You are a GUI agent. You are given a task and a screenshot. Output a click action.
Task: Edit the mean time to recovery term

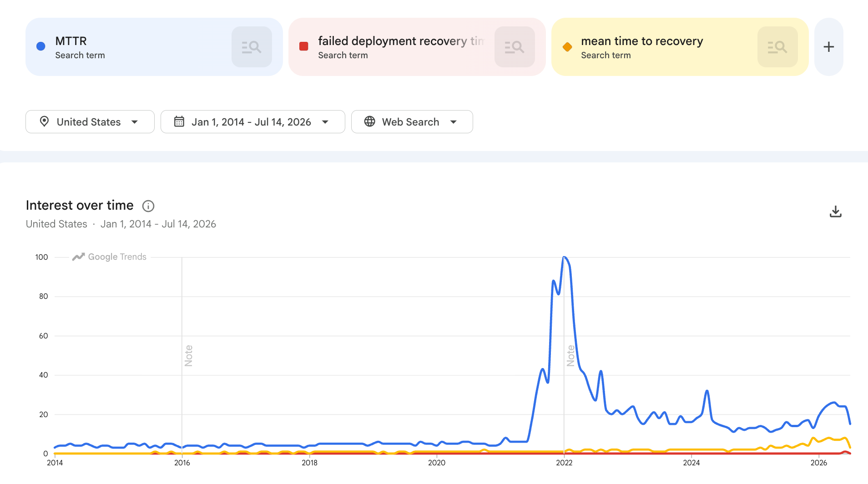click(x=642, y=41)
